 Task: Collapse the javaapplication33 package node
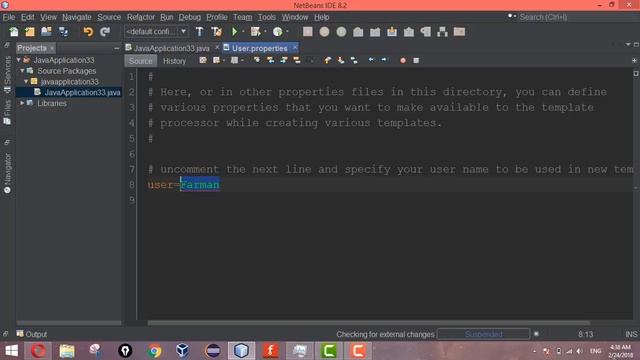[x=27, y=82]
